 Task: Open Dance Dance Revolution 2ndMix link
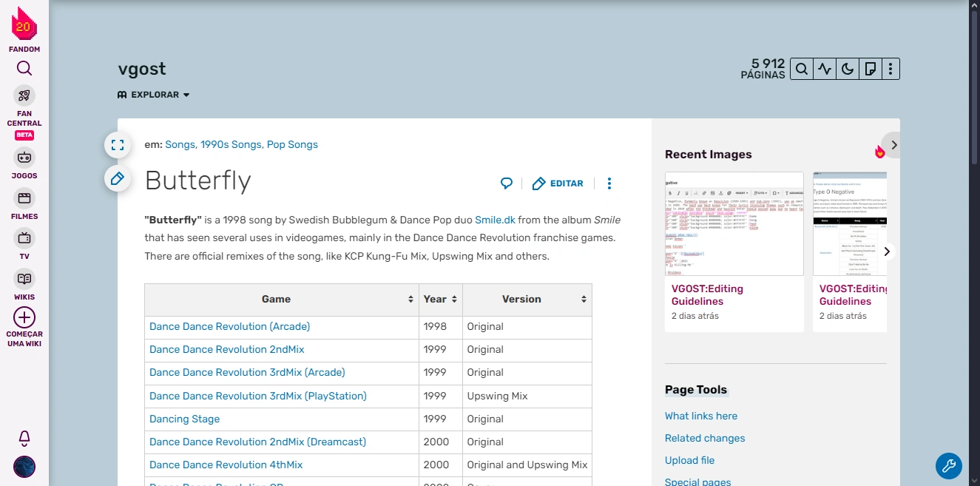226,349
